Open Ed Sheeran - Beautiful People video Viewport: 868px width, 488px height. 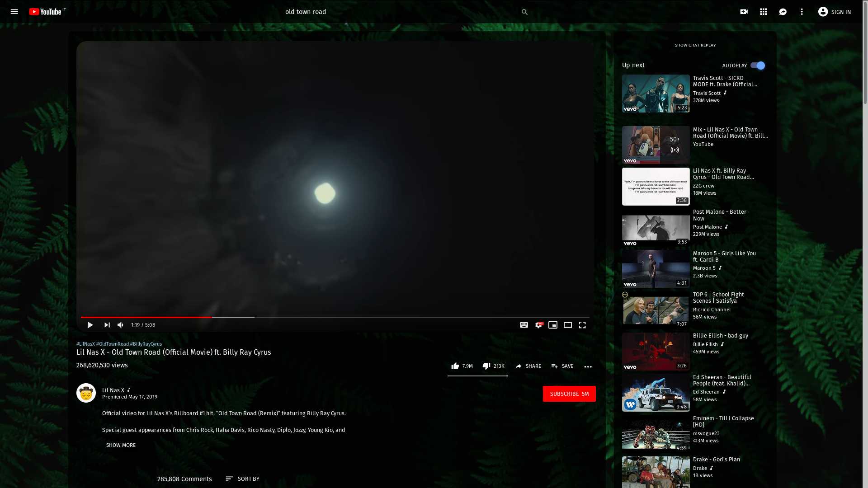656,393
